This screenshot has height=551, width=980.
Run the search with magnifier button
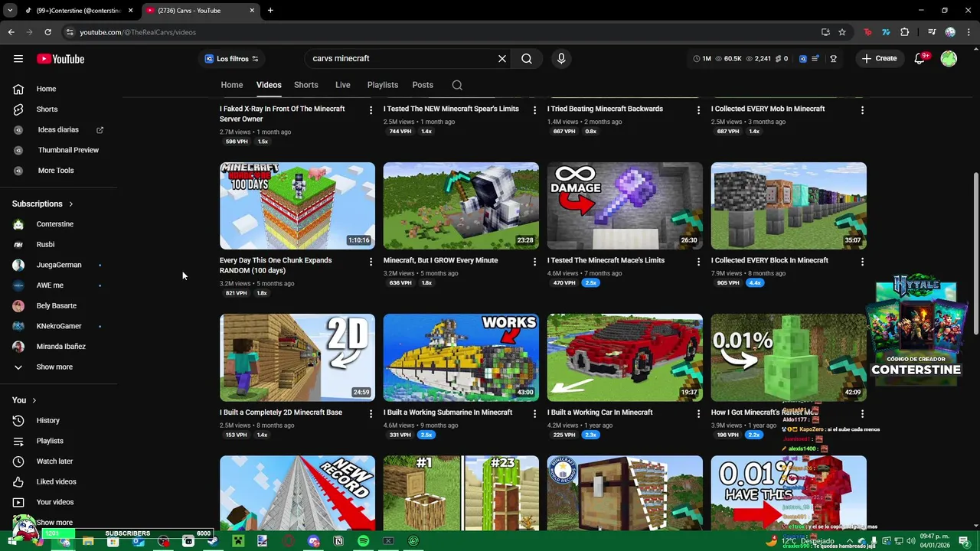[x=527, y=59]
